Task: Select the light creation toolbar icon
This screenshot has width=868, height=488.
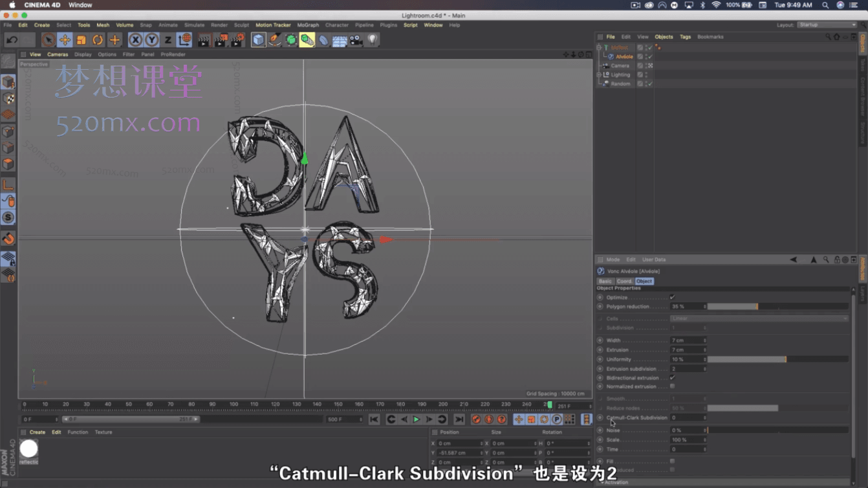Action: tap(372, 39)
